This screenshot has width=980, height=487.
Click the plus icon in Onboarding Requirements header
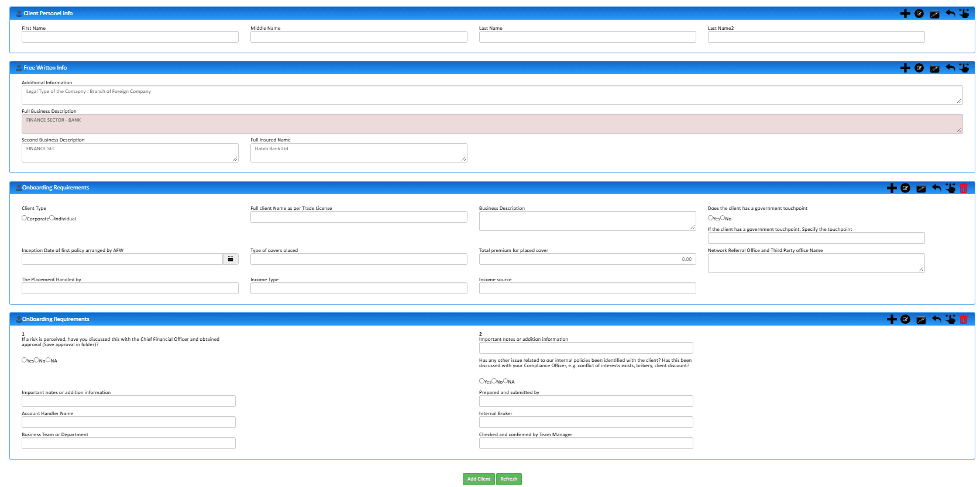pyautogui.click(x=892, y=188)
